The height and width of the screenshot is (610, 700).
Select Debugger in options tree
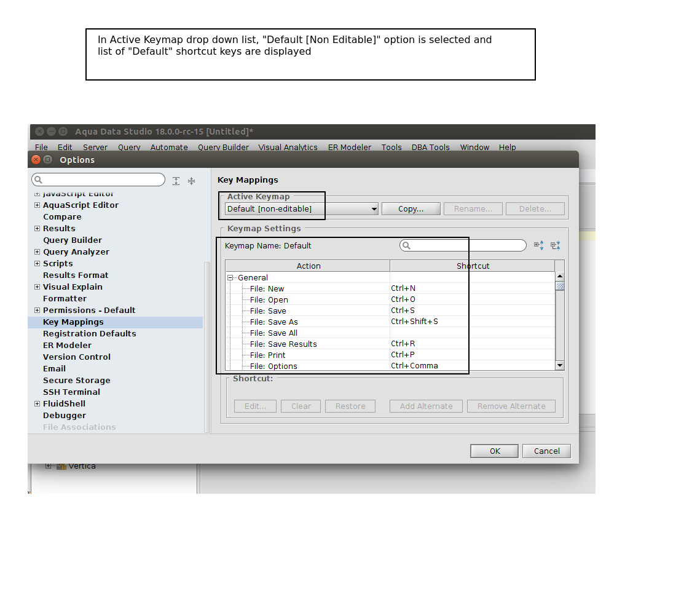click(x=65, y=415)
